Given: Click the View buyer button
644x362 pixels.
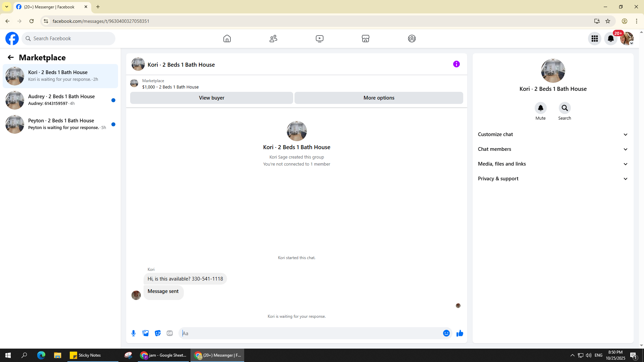Looking at the screenshot, I should 211,98.
